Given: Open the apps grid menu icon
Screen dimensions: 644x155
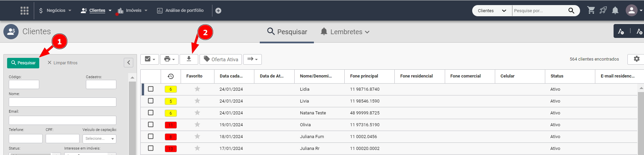Looking at the screenshot, I should point(24,10).
